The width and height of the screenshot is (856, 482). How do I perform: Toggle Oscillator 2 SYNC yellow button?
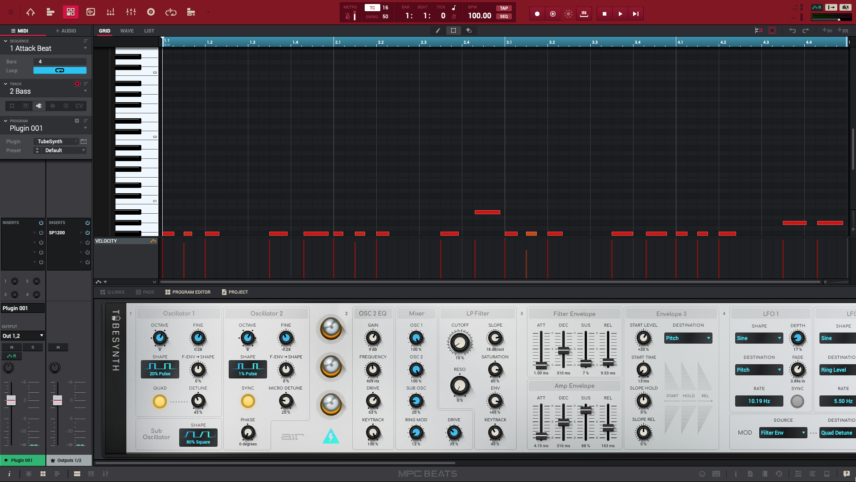(x=248, y=401)
